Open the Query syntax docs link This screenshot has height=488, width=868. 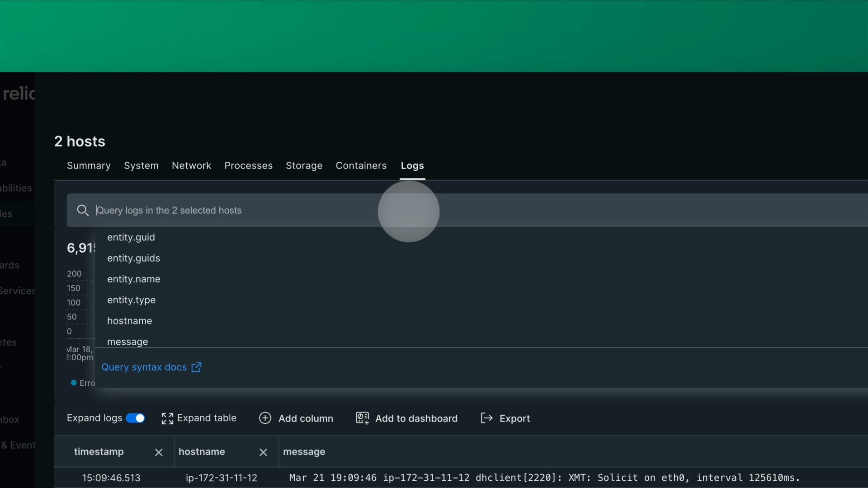click(144, 367)
